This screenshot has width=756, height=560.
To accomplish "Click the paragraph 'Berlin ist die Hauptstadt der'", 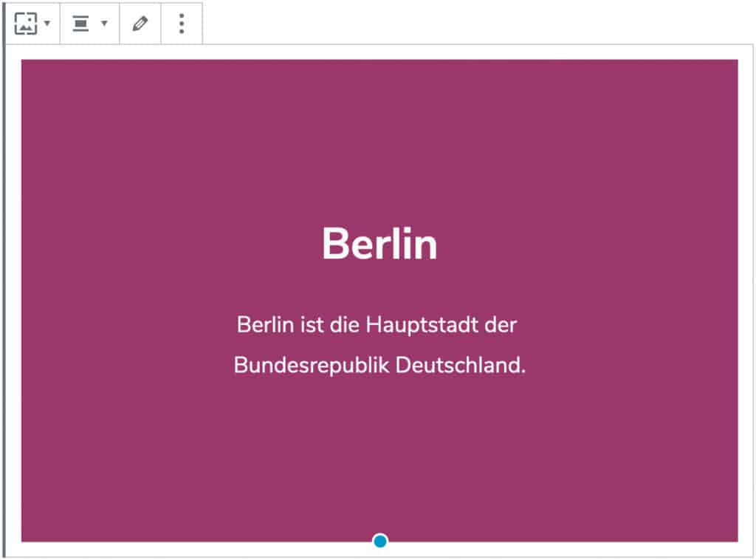I will point(377,324).
